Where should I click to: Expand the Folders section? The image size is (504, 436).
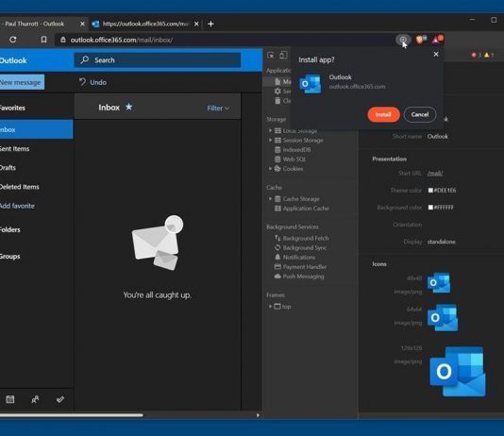coord(10,229)
